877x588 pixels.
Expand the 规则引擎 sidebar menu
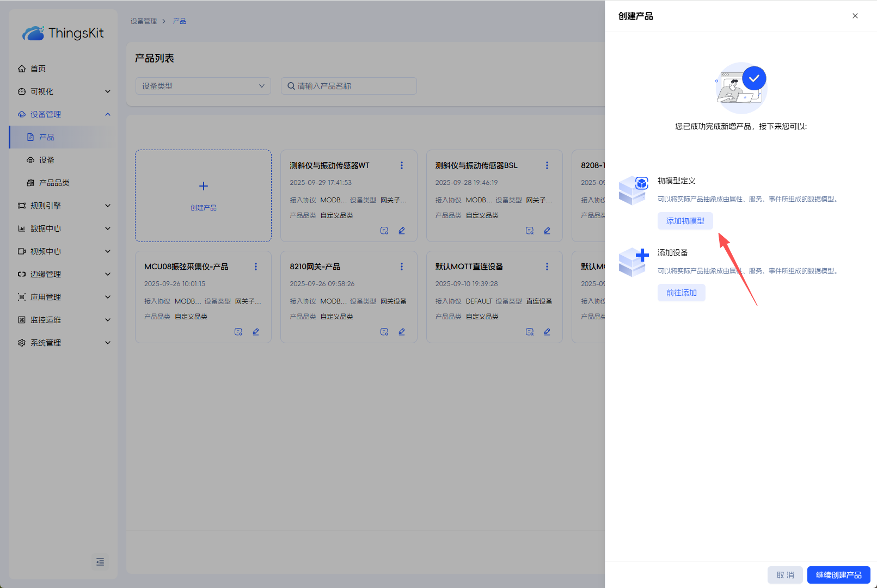click(64, 206)
